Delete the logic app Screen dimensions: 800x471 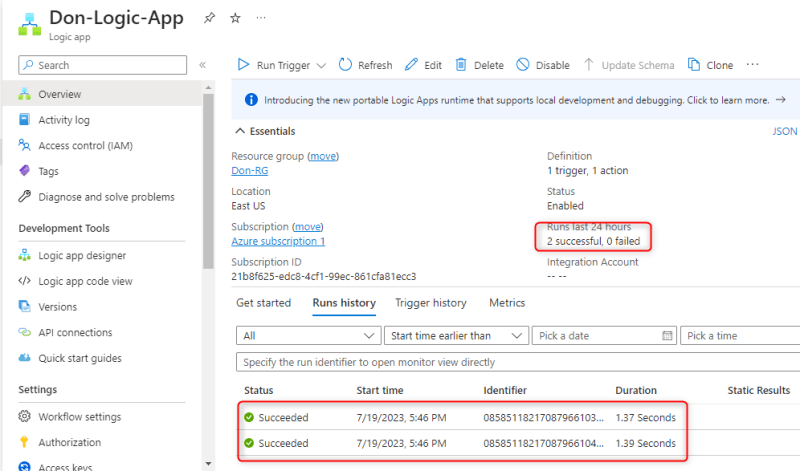479,65
